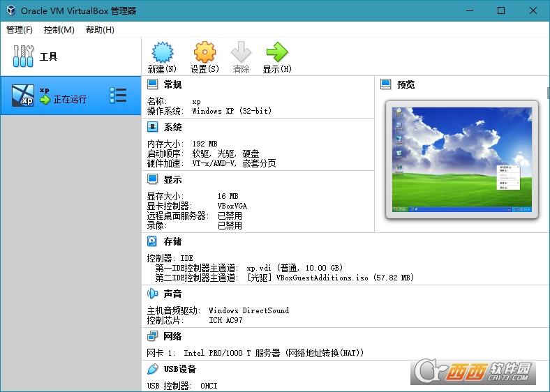
Task: Click the New (新建) VM toolbar icon
Action: point(163,52)
